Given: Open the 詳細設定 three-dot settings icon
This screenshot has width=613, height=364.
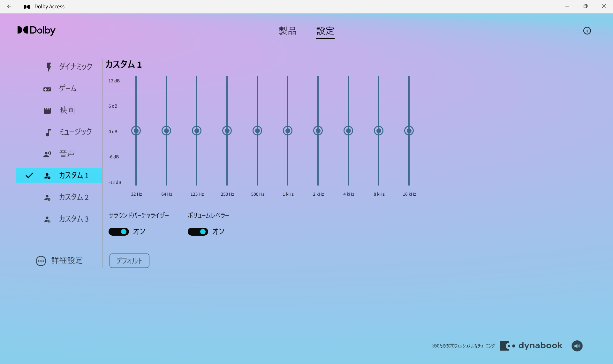Looking at the screenshot, I should 41,261.
